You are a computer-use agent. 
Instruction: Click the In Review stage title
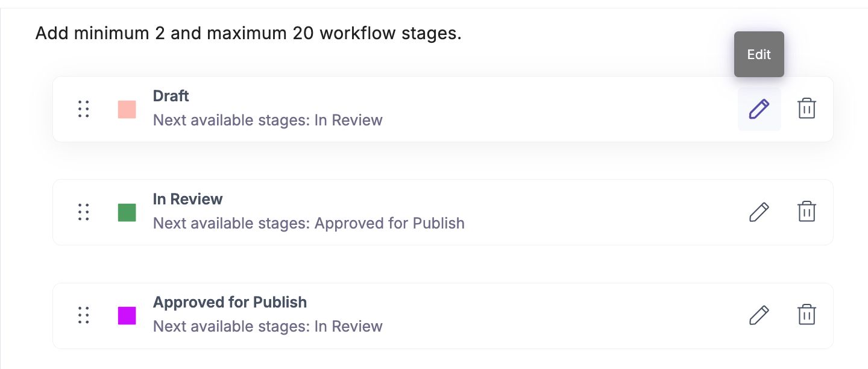tap(187, 198)
